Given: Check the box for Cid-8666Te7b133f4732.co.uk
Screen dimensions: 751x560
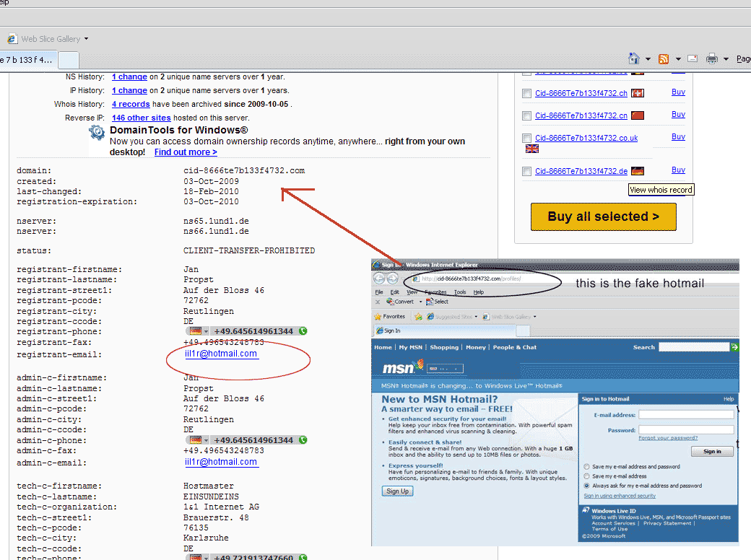Looking at the screenshot, I should [526, 139].
